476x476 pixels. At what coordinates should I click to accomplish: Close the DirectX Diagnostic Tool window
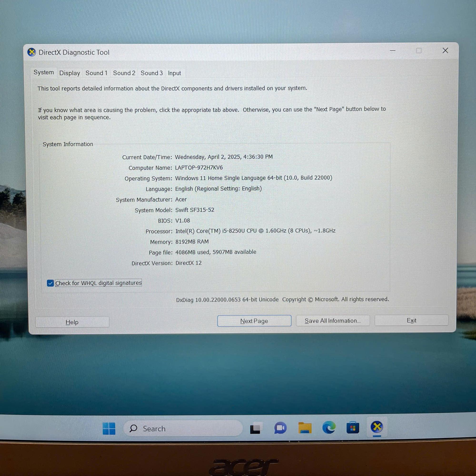(445, 50)
